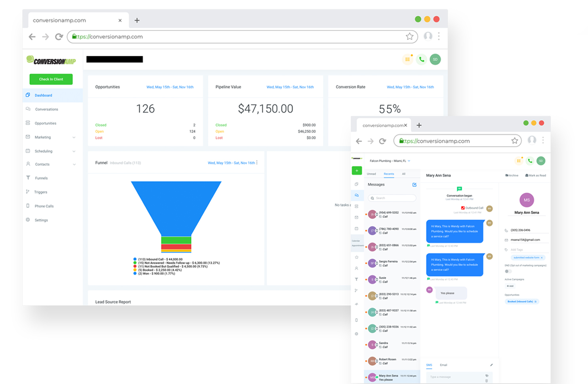The image size is (588, 384).
Task: Toggle the DND opt-out switch
Action: (x=508, y=271)
